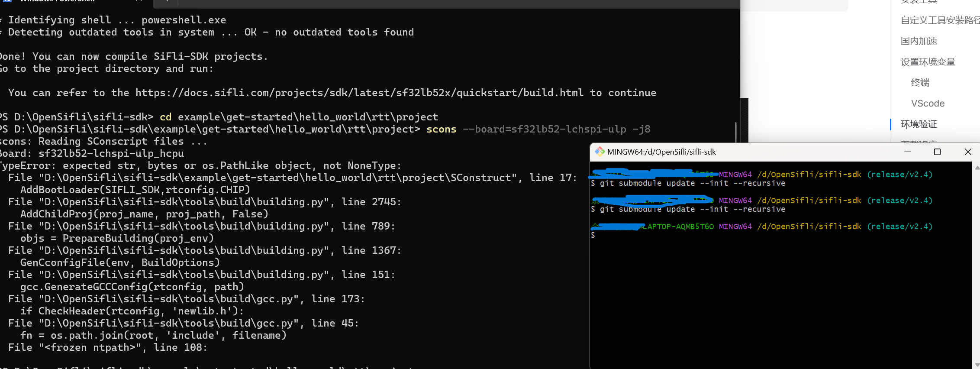
Task: Switch to the Windows PowerShell tab
Action: [56, 1]
